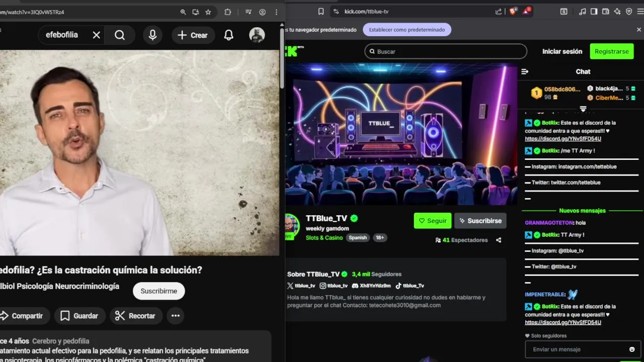Open Chrome profile icon
This screenshot has width=644, height=362.
(262, 12)
